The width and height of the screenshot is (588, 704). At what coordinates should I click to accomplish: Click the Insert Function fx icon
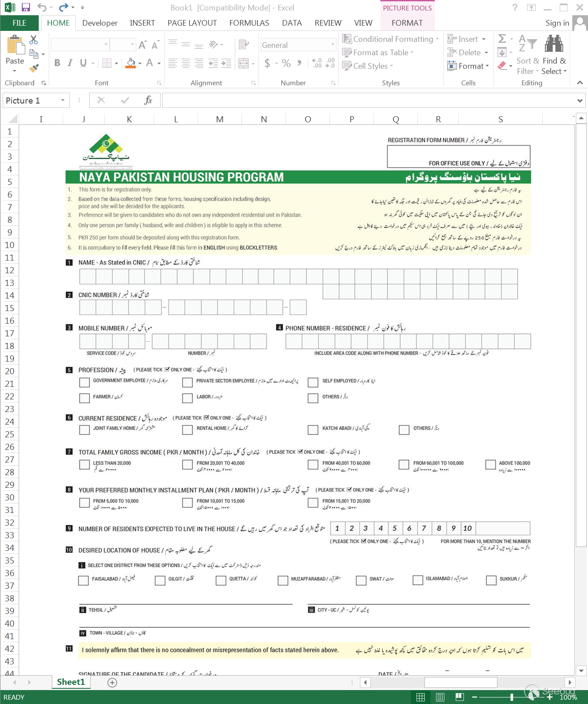pos(148,101)
